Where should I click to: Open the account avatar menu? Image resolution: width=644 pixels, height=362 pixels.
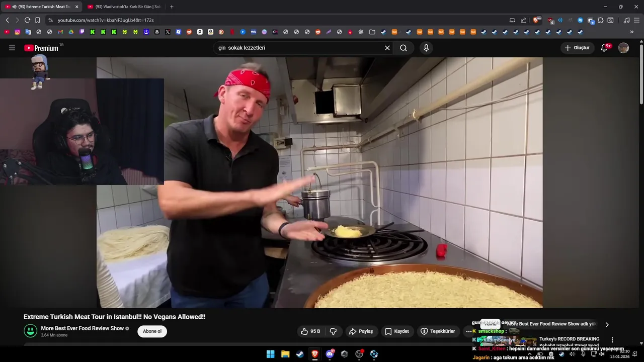pyautogui.click(x=624, y=48)
